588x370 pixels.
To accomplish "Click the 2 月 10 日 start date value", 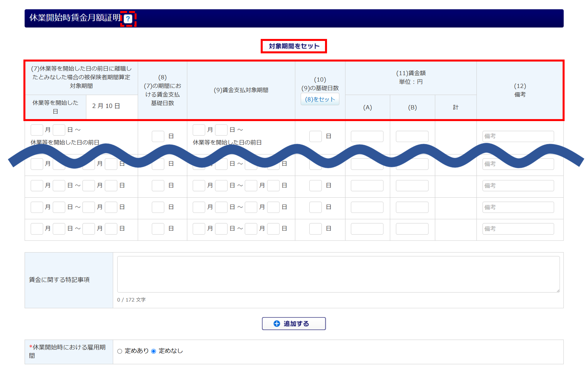I will (106, 106).
